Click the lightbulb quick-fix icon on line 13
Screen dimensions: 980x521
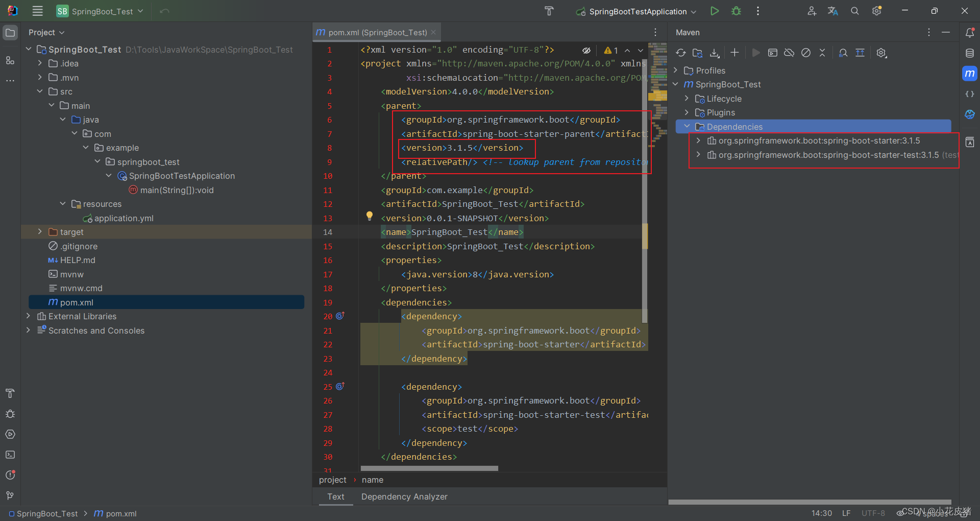coord(370,216)
